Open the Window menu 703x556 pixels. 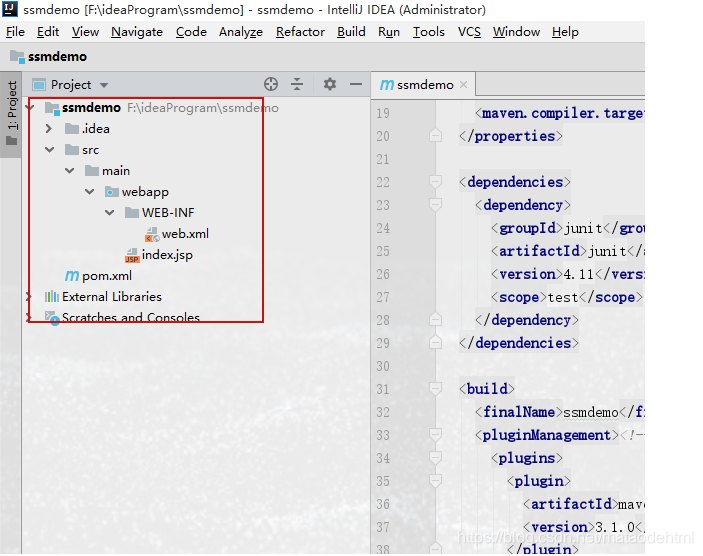[516, 32]
